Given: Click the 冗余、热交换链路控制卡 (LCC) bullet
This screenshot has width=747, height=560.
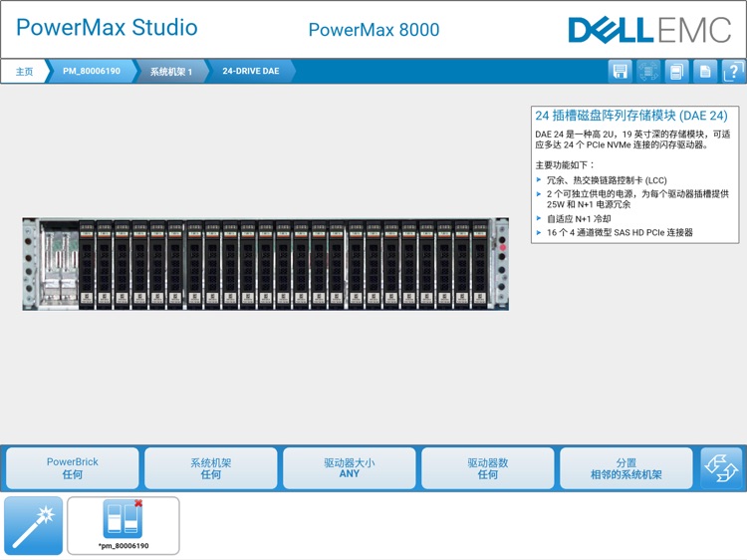Looking at the screenshot, I should pyautogui.click(x=606, y=180).
